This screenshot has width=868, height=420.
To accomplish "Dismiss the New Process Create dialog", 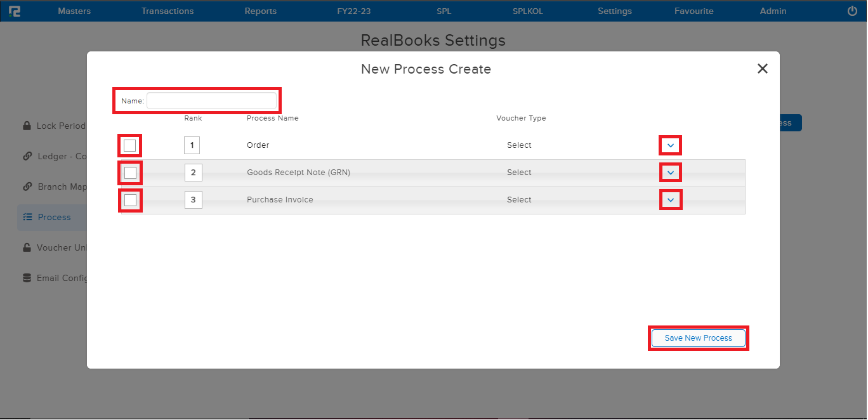I will [x=762, y=69].
